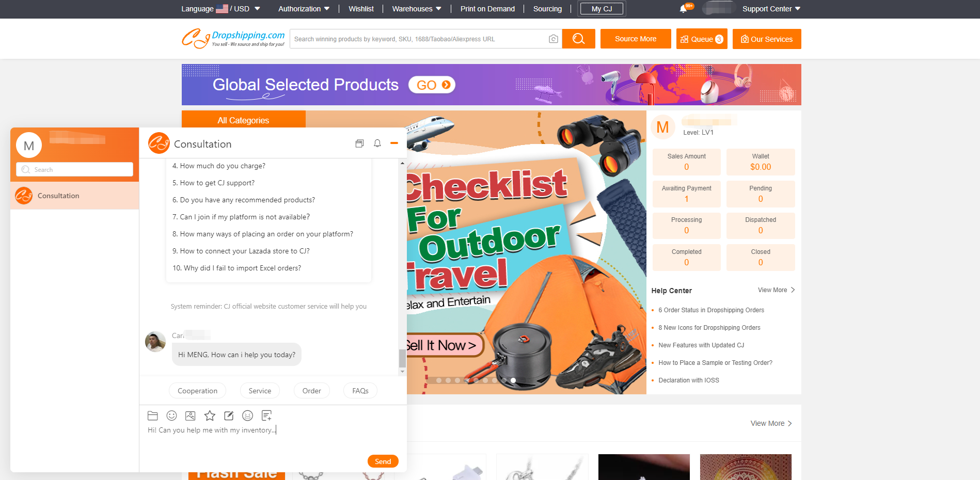Click the product search input field
Screen dimensions: 980x480
point(418,39)
